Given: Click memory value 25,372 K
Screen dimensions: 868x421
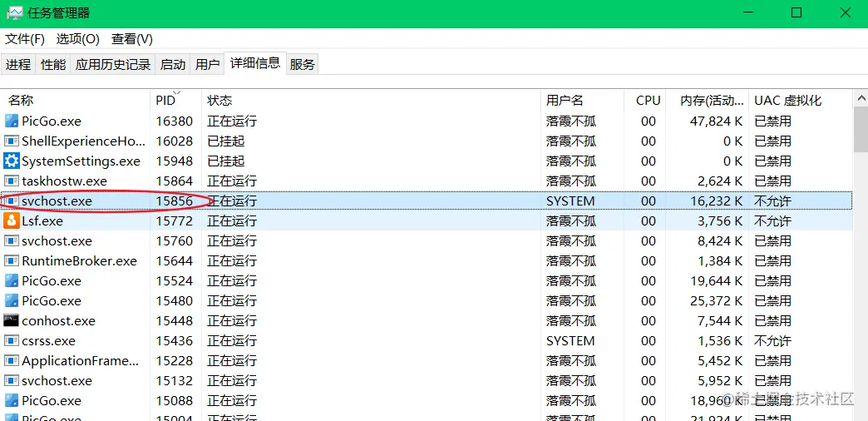Looking at the screenshot, I should pyautogui.click(x=716, y=301).
